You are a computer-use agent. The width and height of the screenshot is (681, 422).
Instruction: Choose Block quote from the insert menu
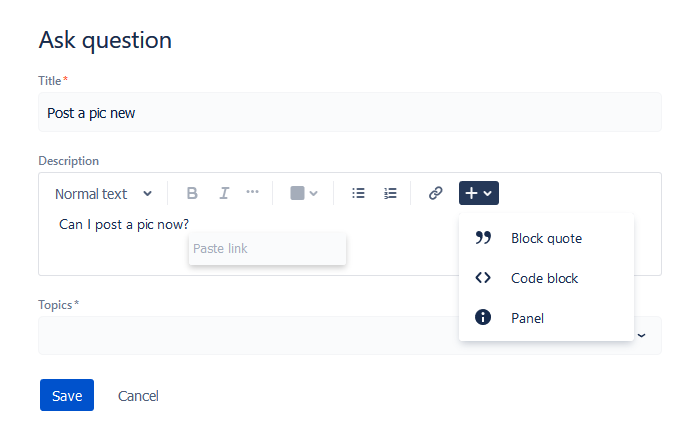546,238
